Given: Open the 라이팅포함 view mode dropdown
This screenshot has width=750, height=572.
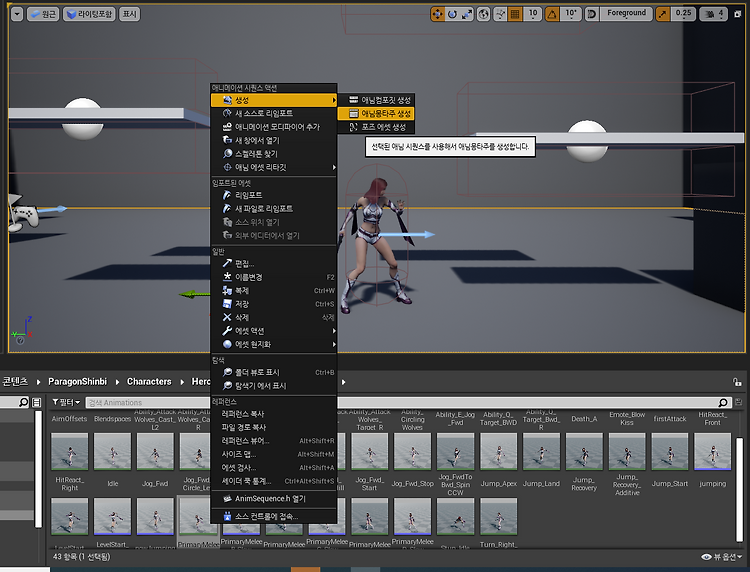Looking at the screenshot, I should point(89,14).
